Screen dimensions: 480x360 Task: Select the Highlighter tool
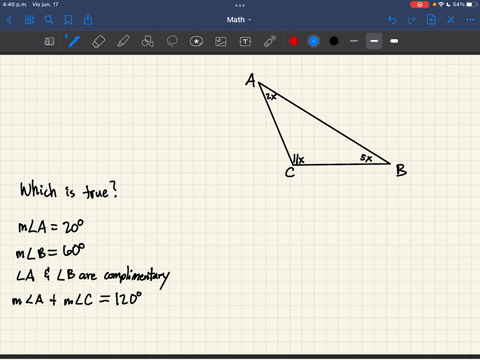click(x=123, y=42)
